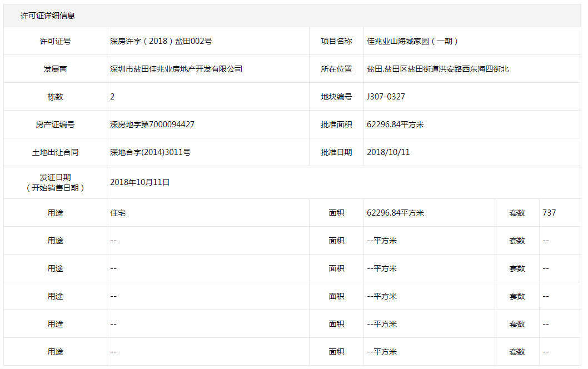Screen dimensions: 588x369
Task: Select the 房产证编号 label
Action: click(55, 124)
